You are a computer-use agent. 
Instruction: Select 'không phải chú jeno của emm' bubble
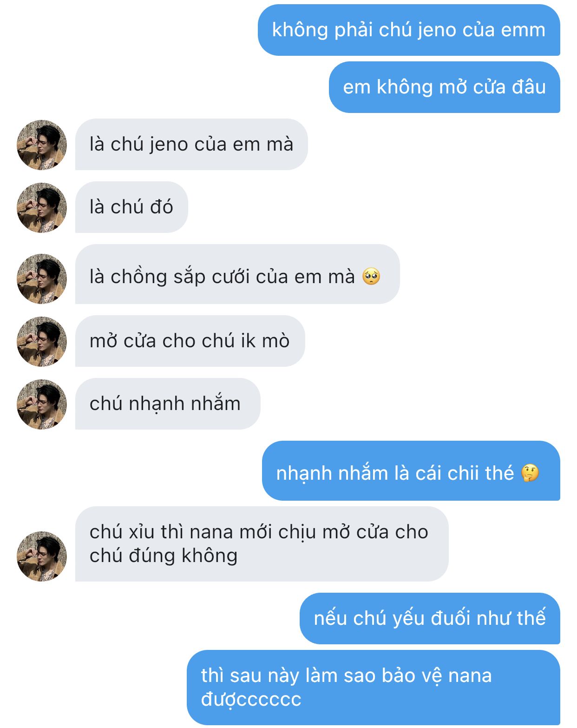click(409, 30)
